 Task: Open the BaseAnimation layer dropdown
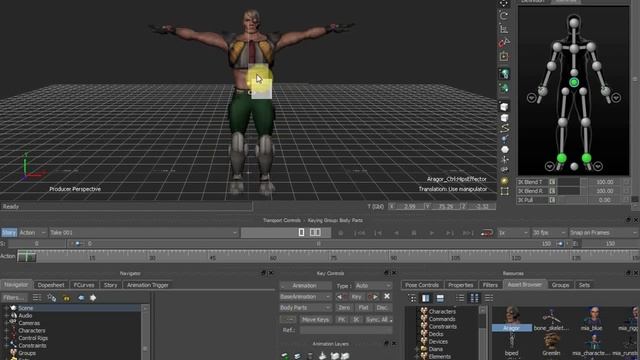pyautogui.click(x=305, y=297)
